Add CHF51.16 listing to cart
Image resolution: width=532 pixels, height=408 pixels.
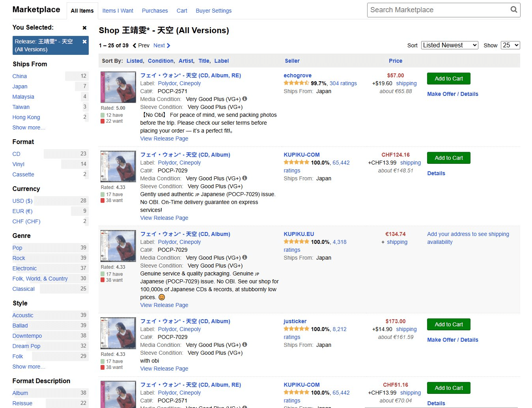tap(448, 388)
